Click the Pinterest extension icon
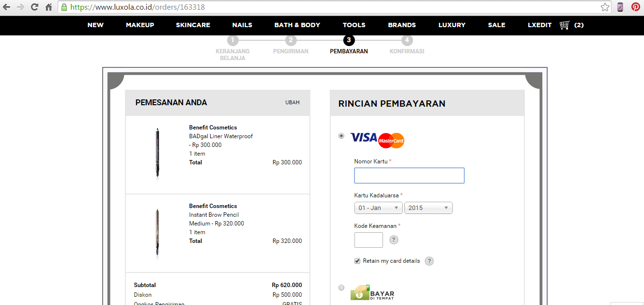This screenshot has width=644, height=305. (x=635, y=7)
